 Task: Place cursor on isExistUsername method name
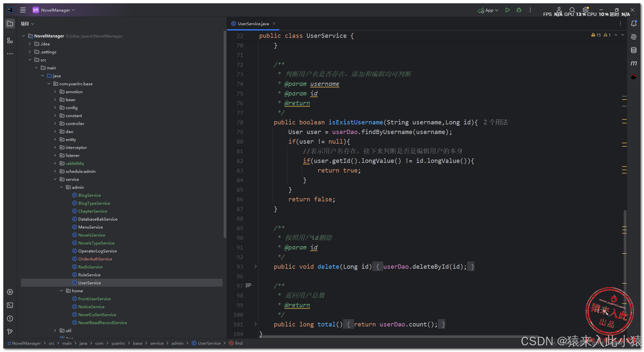click(355, 122)
